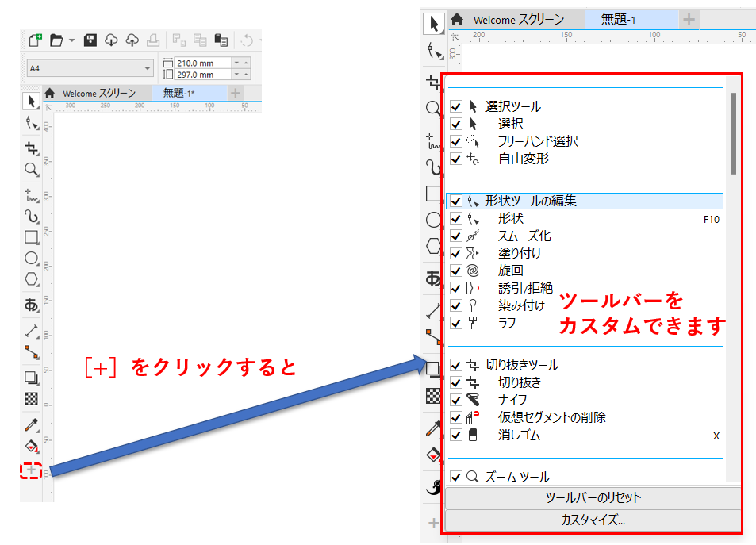Select the Freehand tool in left toolbox

coord(32,195)
